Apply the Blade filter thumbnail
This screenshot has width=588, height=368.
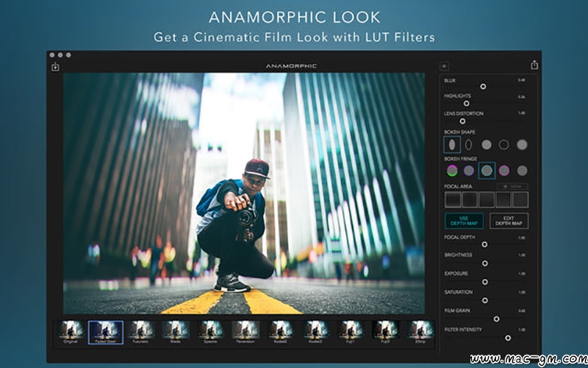click(x=176, y=332)
